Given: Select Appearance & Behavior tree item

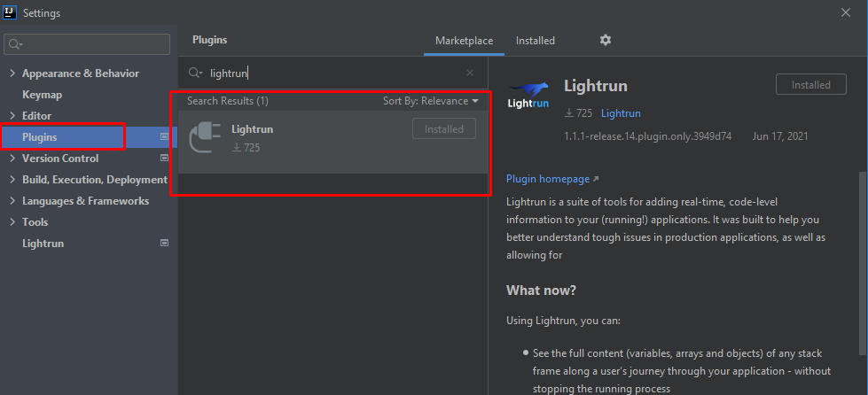Looking at the screenshot, I should [81, 74].
